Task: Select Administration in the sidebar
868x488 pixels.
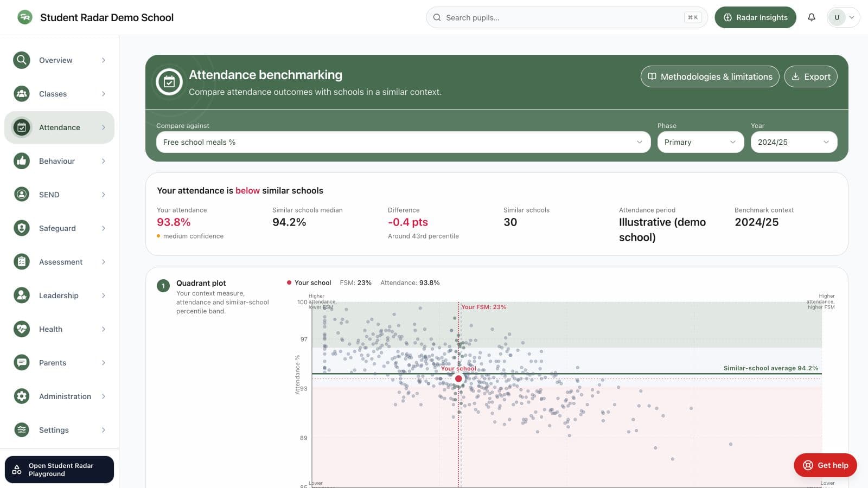Action: tap(60, 396)
